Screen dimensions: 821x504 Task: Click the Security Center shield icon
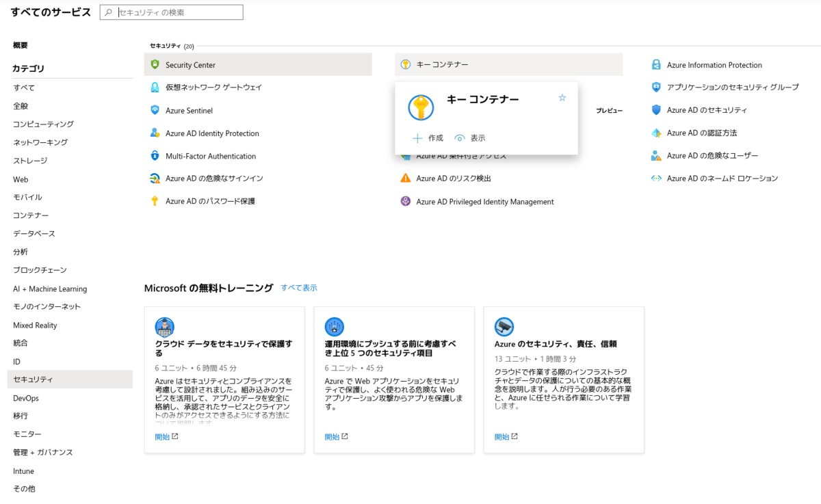[155, 65]
